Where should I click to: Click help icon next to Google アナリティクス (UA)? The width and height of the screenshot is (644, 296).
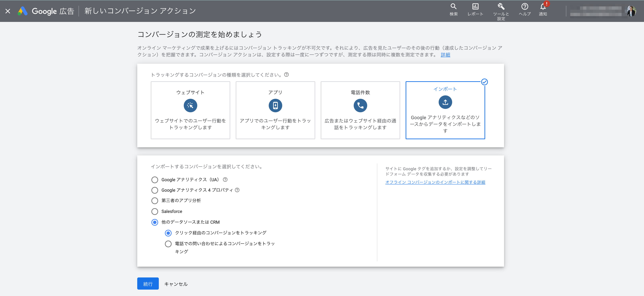(x=225, y=180)
